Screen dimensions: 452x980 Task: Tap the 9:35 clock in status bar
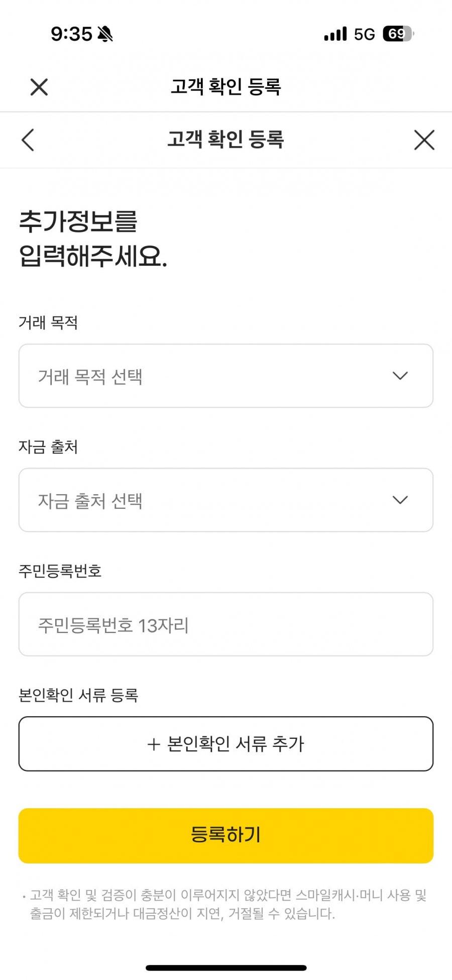coord(71,34)
